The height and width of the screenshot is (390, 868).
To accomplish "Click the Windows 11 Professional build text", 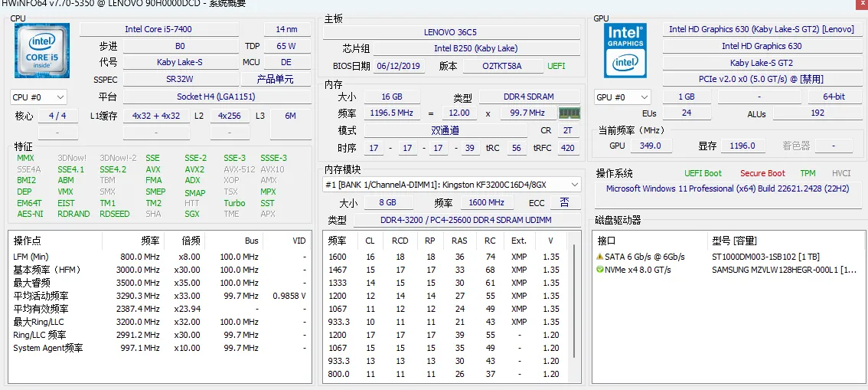I will [727, 188].
